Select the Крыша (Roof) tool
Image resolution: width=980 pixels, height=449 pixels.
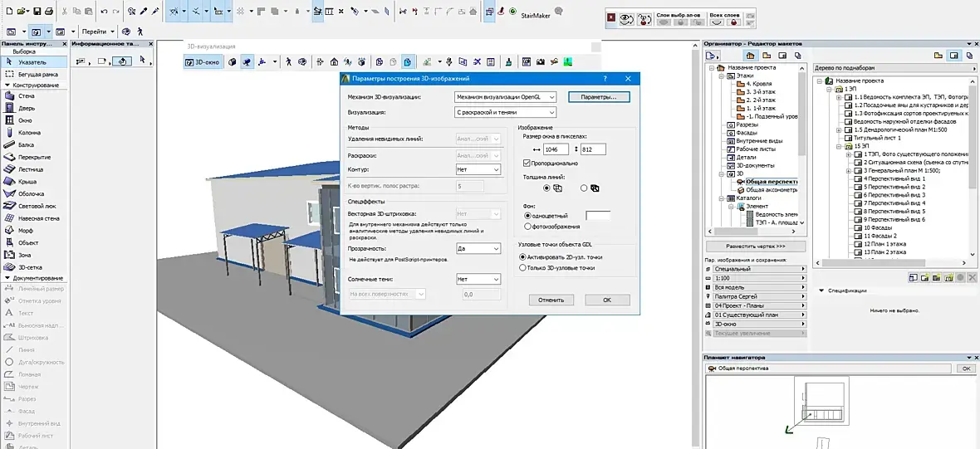[27, 182]
